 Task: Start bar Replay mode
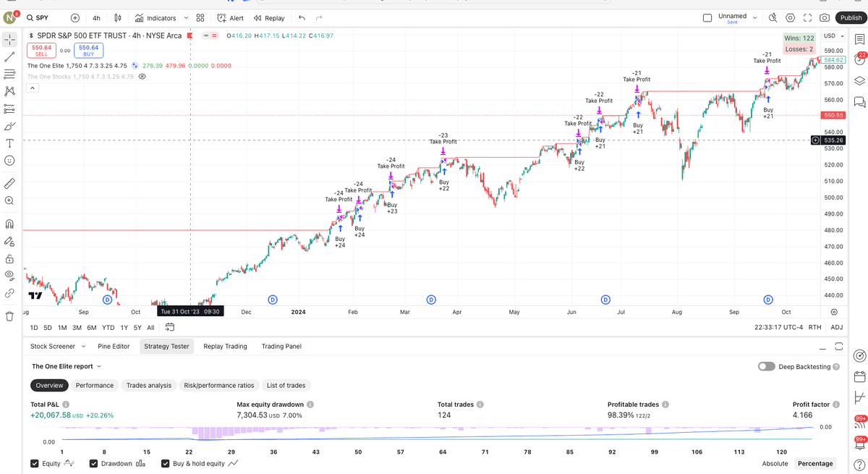coord(269,18)
